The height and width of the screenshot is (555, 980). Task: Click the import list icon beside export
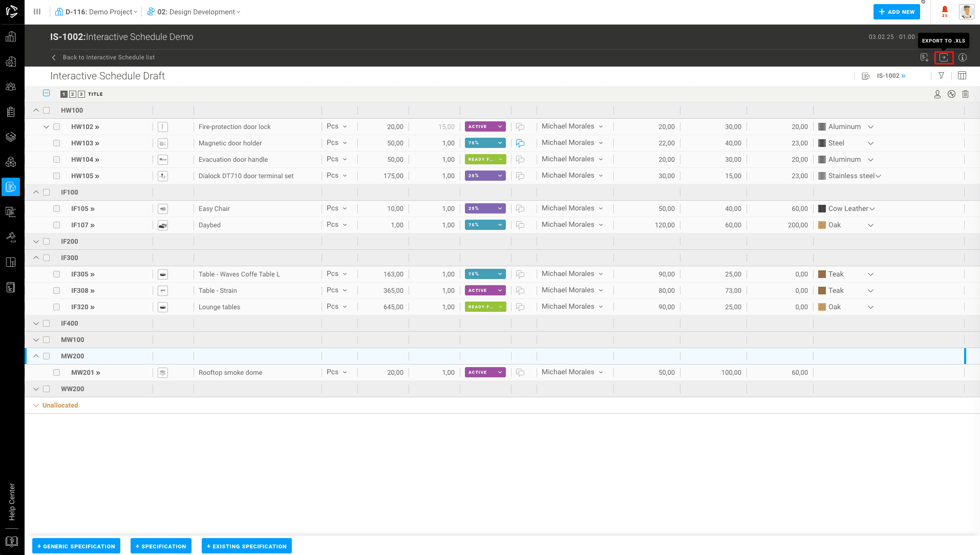924,57
